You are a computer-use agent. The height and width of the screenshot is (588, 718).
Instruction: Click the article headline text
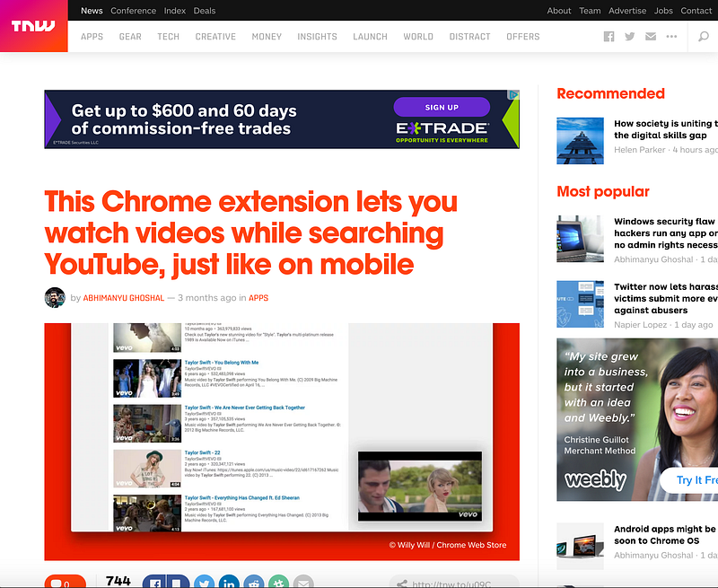pyautogui.click(x=251, y=233)
